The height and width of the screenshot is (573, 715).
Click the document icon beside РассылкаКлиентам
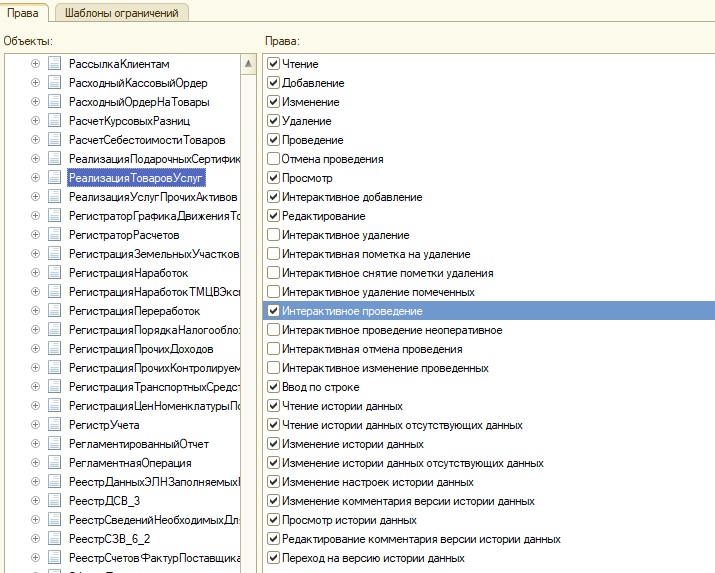55,64
